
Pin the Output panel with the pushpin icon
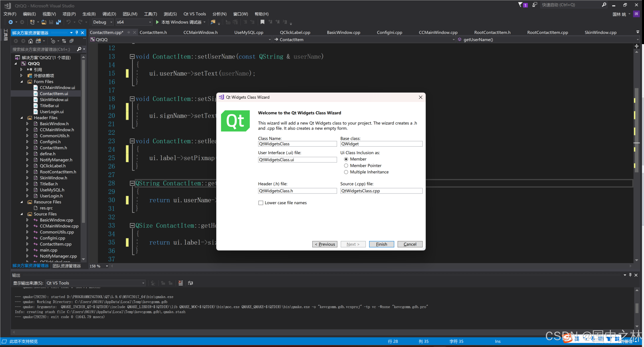coord(630,275)
